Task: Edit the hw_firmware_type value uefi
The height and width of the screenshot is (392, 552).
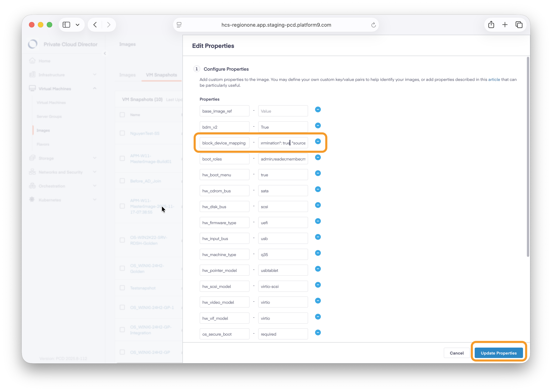Action: click(283, 222)
